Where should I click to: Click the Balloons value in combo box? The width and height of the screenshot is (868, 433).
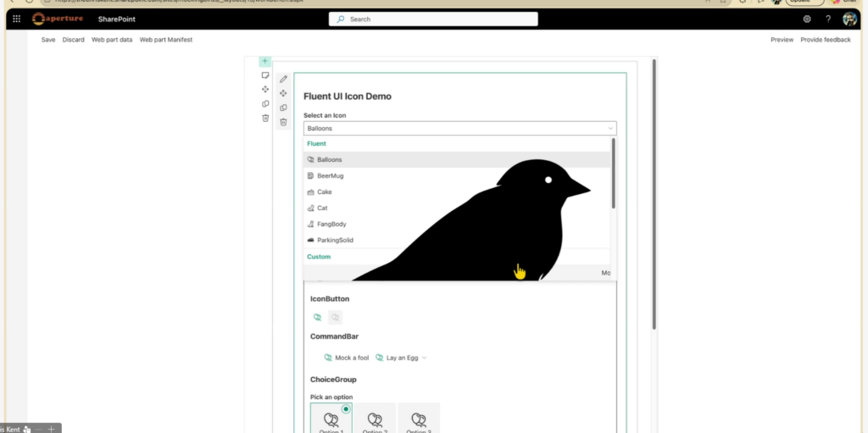coord(320,129)
